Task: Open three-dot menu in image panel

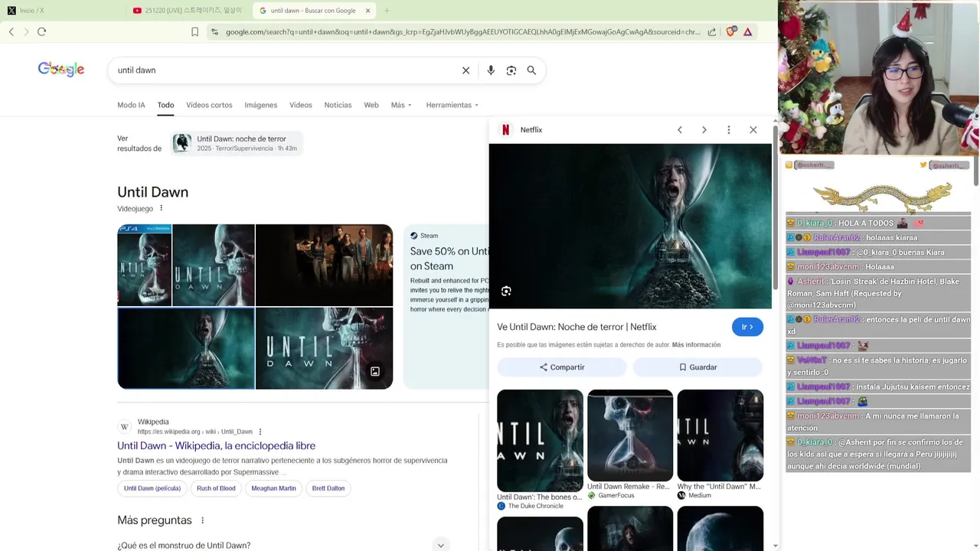Action: 729,130
